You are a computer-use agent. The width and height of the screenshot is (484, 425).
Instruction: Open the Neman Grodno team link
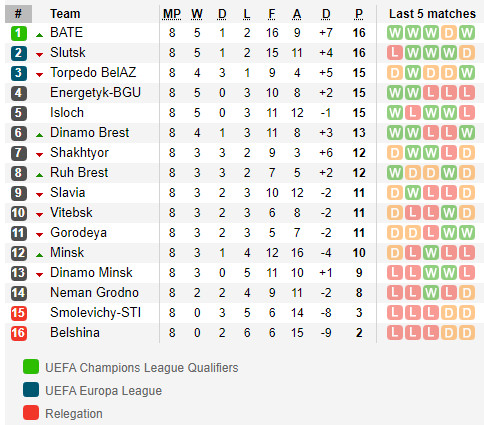94,293
